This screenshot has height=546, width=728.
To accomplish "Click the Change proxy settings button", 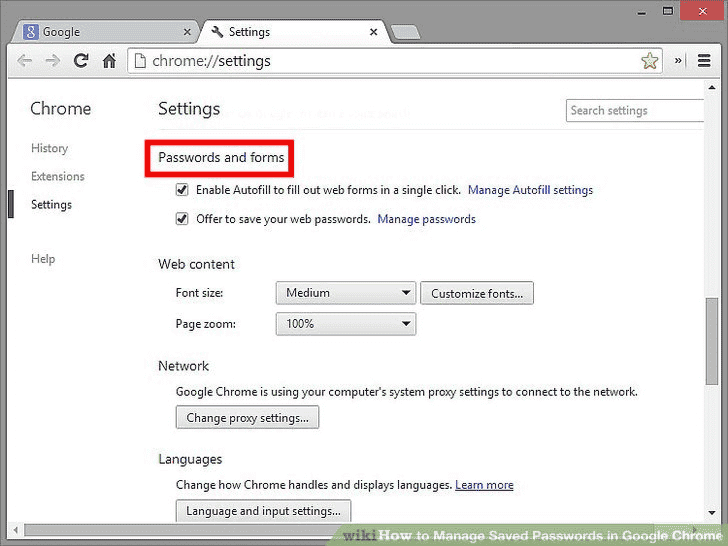I will pyautogui.click(x=247, y=417).
